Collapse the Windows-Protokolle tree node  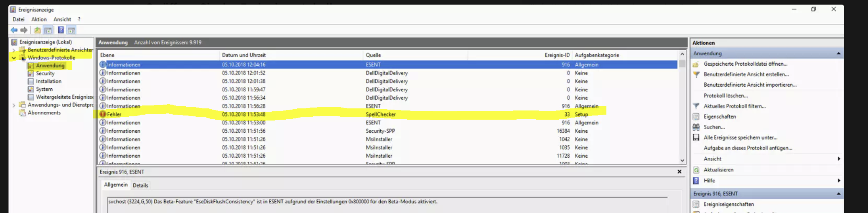14,58
